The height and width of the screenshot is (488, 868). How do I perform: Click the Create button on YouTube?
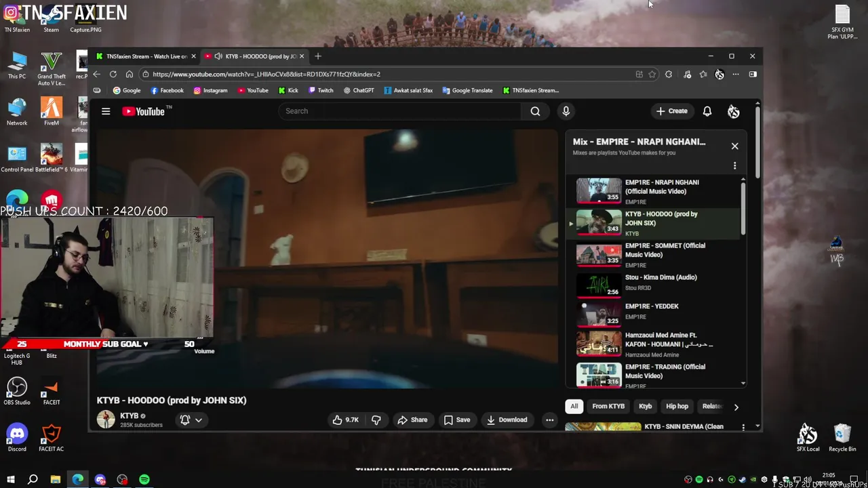pos(671,111)
